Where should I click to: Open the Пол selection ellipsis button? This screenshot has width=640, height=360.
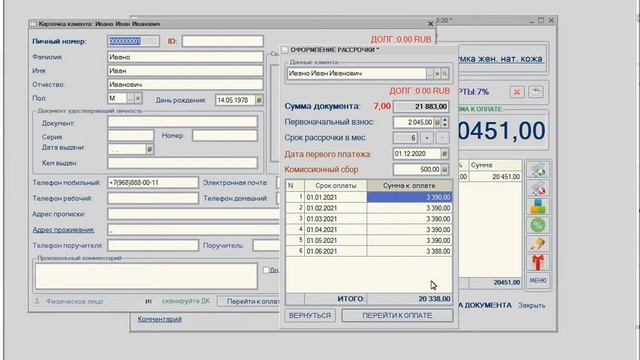pyautogui.click(x=131, y=98)
